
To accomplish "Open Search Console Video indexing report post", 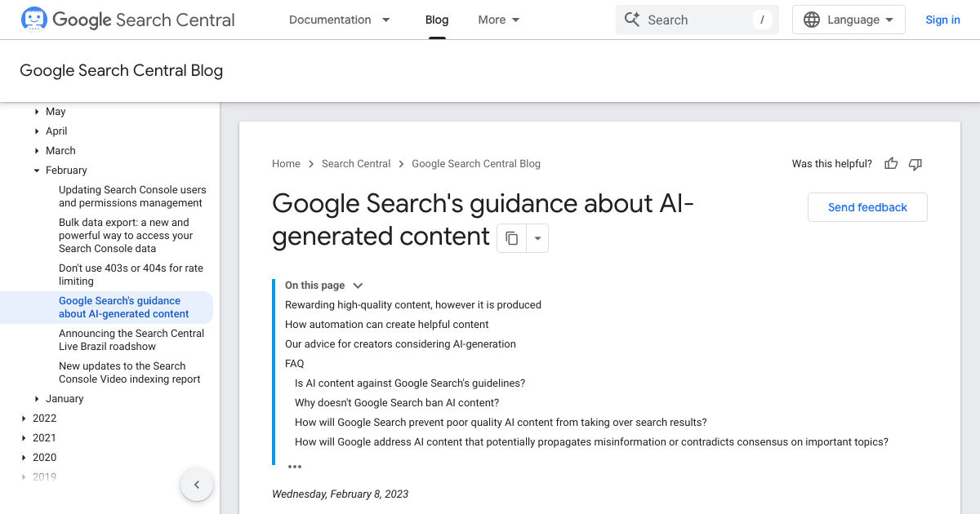I will 130,373.
